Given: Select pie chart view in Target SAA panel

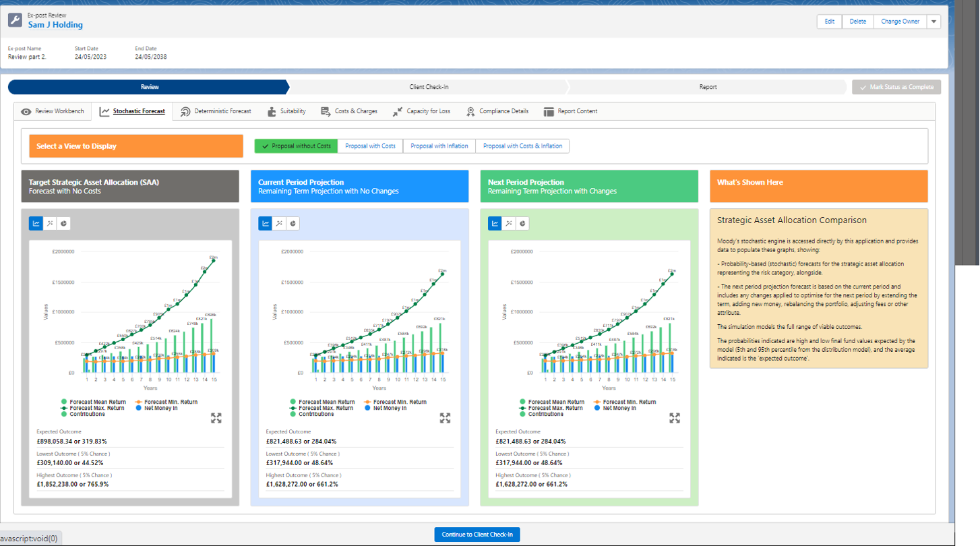Looking at the screenshot, I should (63, 223).
